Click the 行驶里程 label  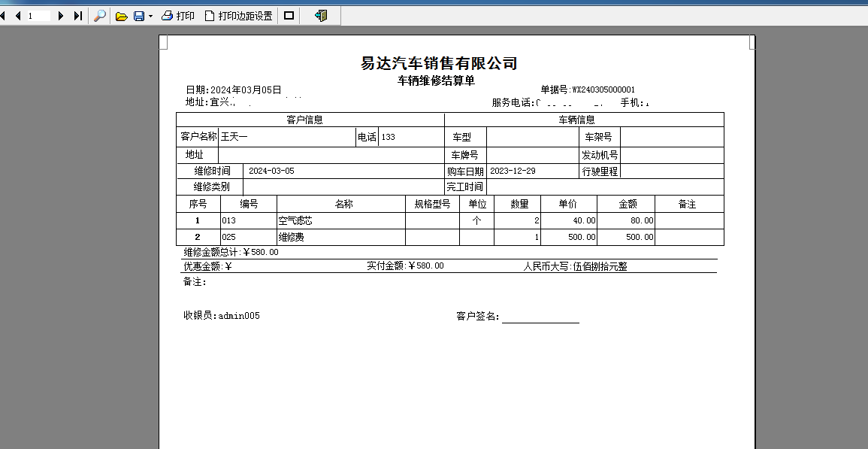click(600, 171)
